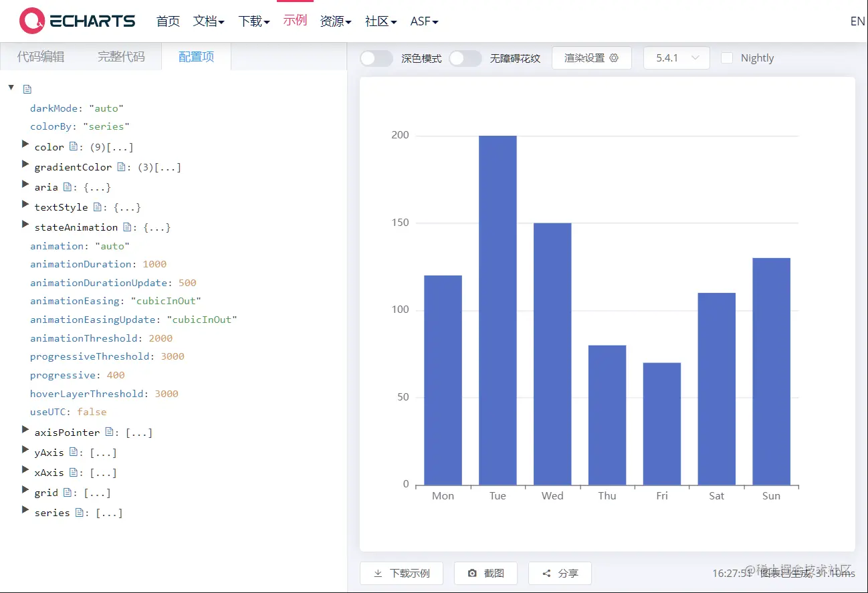
Task: Open the ASF dropdown menu
Action: pyautogui.click(x=425, y=21)
